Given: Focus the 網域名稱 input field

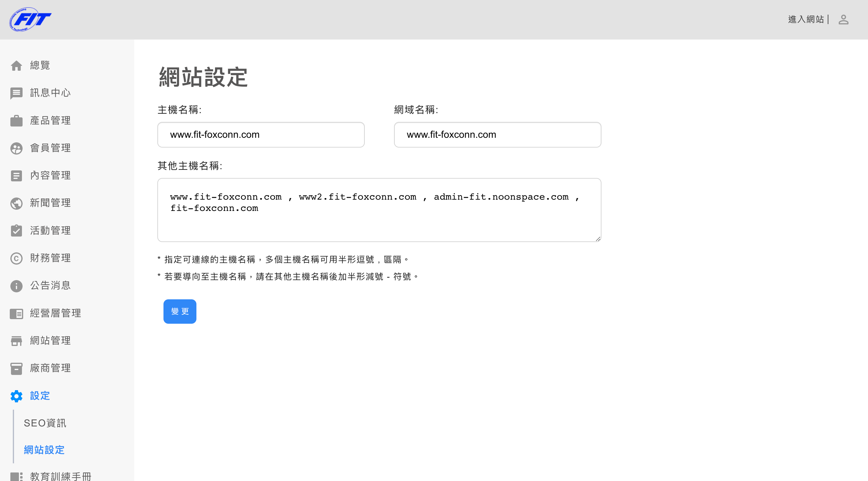Looking at the screenshot, I should pyautogui.click(x=497, y=135).
